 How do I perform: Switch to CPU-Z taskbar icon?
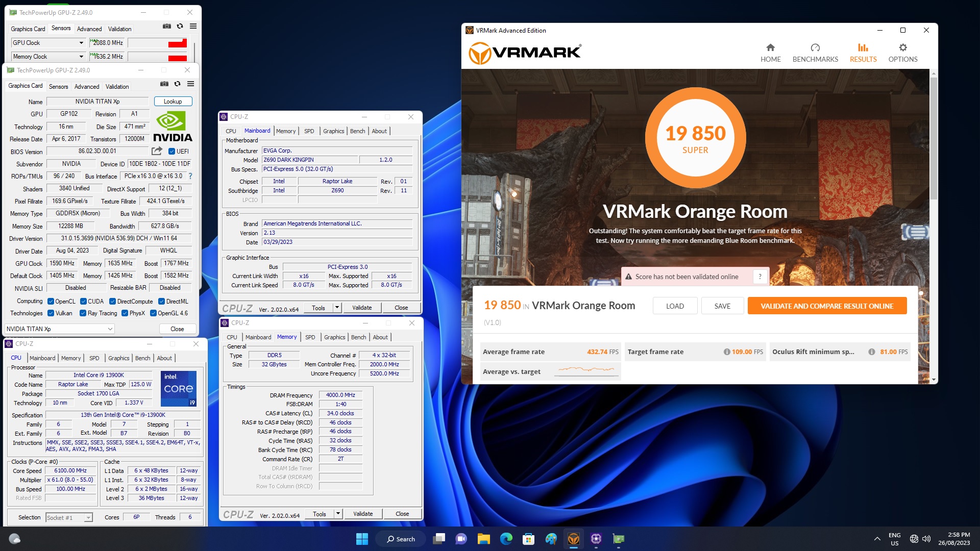(x=596, y=539)
